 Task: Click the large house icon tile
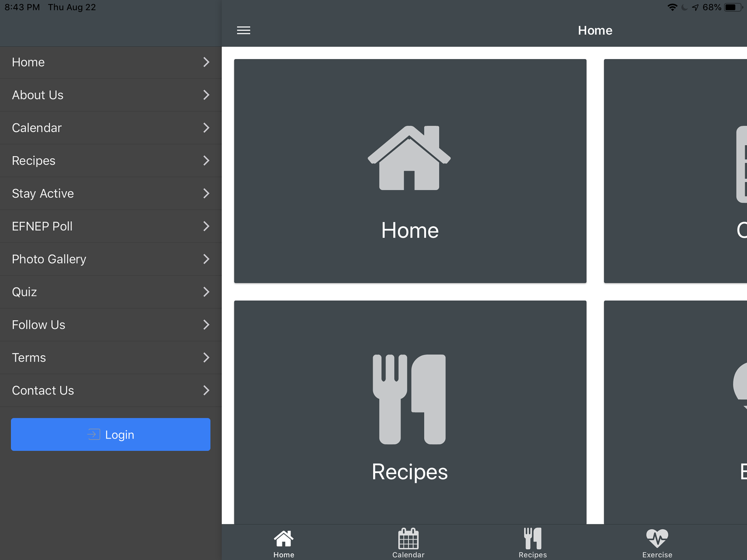[410, 171]
